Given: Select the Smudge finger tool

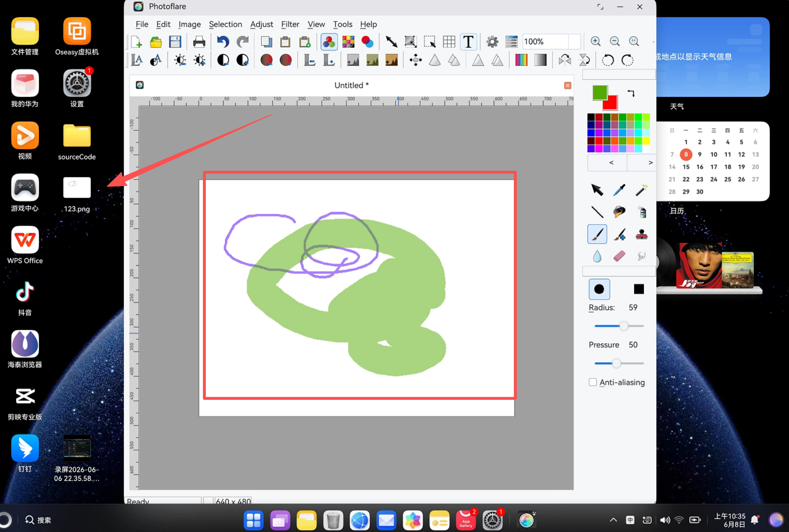Looking at the screenshot, I should [x=641, y=256].
